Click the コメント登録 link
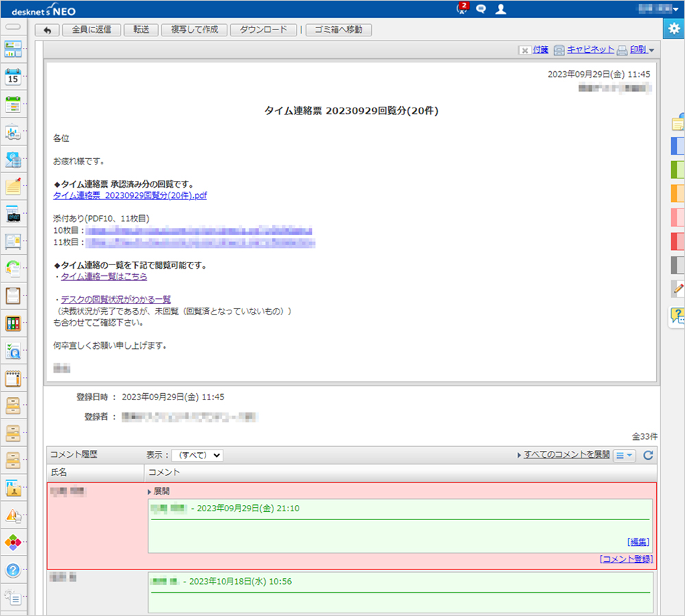This screenshot has width=685, height=616. tap(625, 558)
